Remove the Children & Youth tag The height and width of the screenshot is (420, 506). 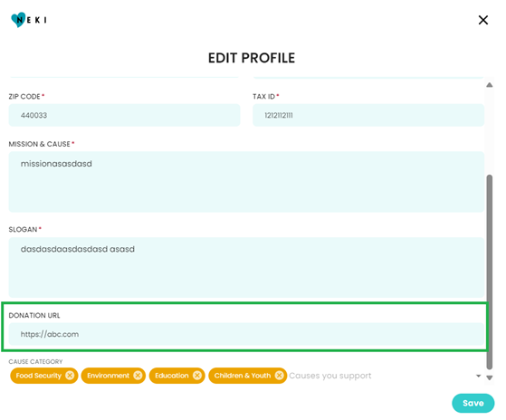pyautogui.click(x=280, y=376)
